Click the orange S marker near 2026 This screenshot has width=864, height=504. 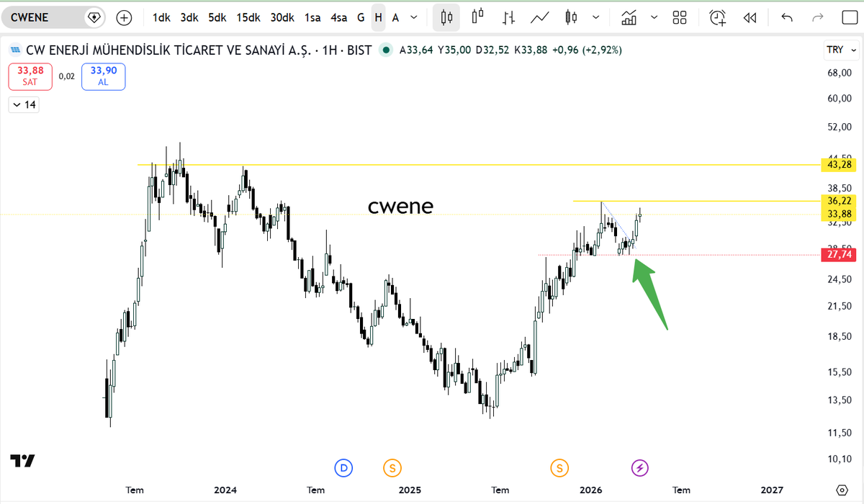point(559,468)
